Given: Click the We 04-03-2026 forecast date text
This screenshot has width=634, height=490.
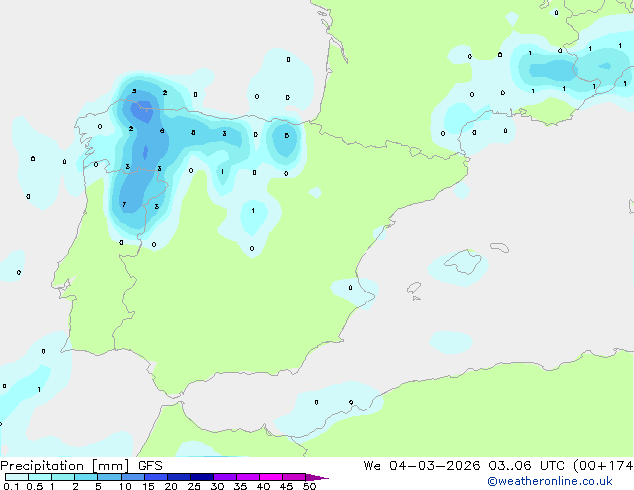Looking at the screenshot, I should click(x=422, y=466).
